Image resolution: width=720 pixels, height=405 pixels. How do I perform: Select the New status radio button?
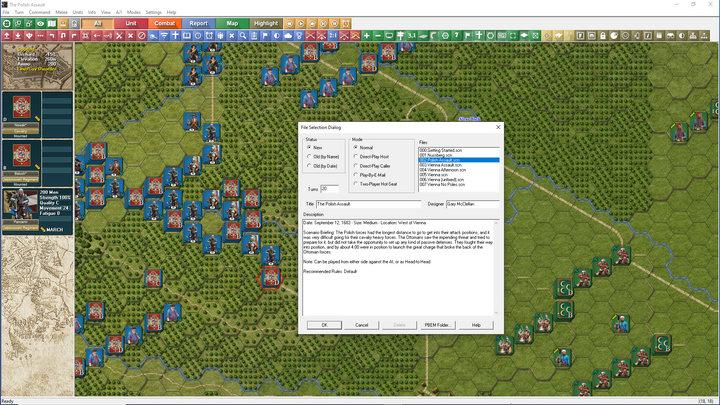309,147
